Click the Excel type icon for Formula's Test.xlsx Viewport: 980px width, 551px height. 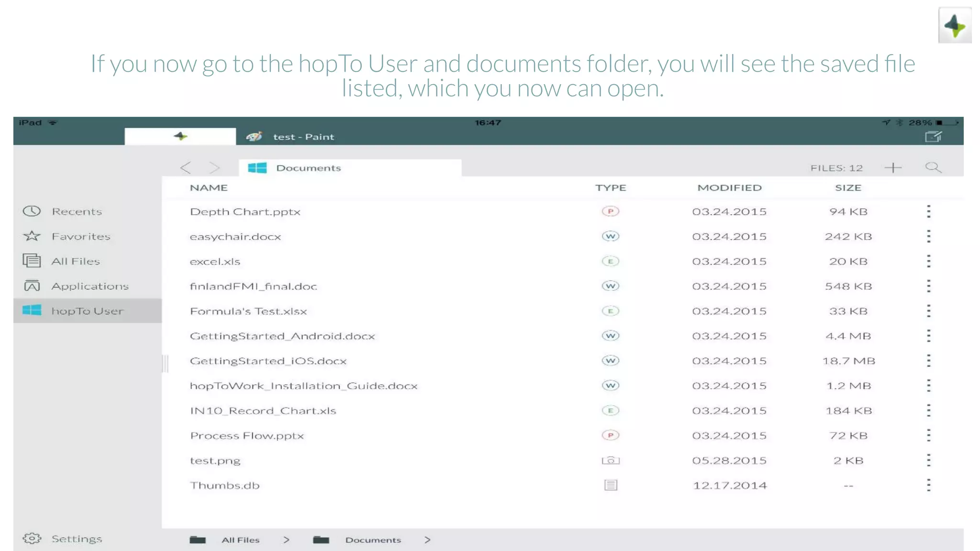point(611,311)
